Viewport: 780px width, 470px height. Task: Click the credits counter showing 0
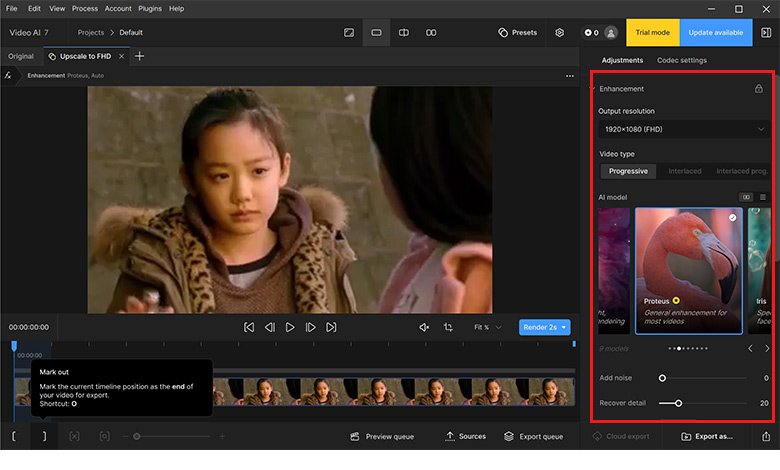click(591, 33)
